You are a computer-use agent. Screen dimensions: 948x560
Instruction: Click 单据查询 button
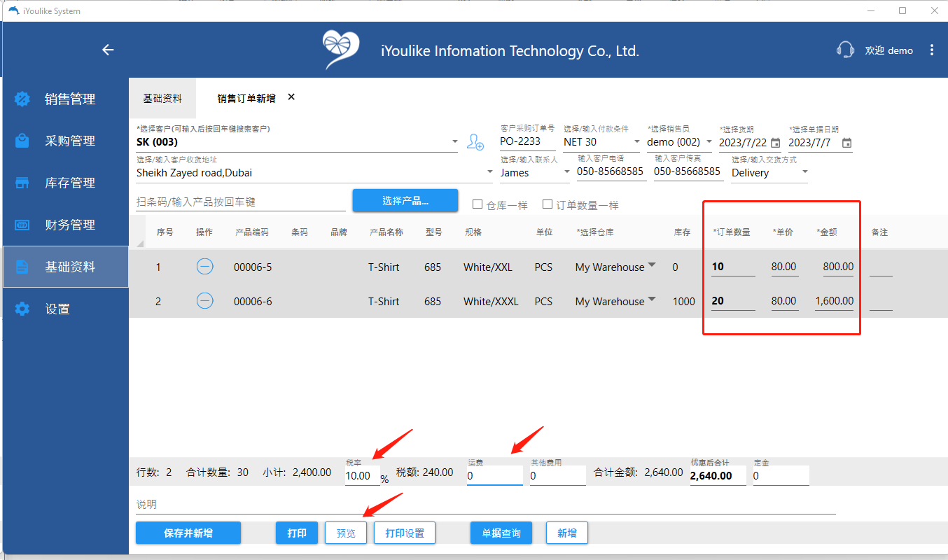coord(501,533)
